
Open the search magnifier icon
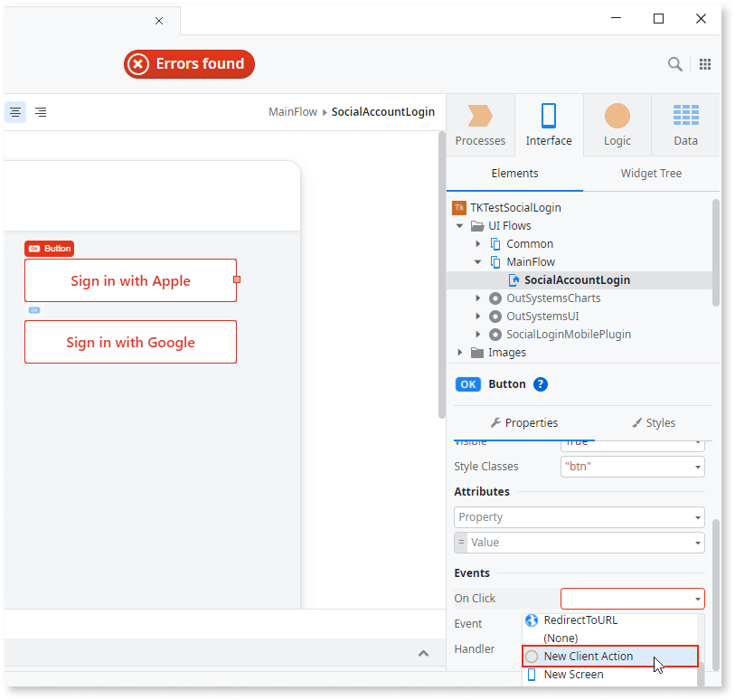(x=674, y=64)
